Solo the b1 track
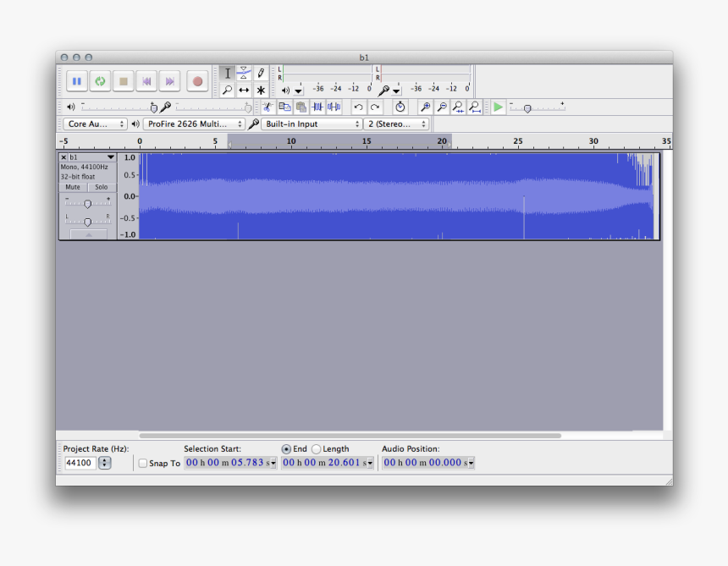The width and height of the screenshot is (728, 566). 102,188
